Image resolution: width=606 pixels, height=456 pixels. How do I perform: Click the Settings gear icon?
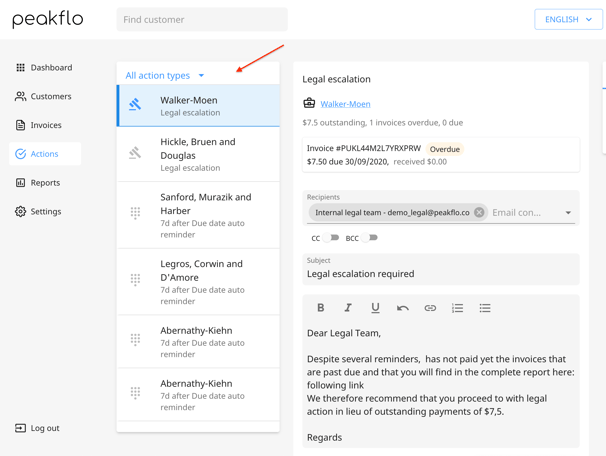[x=20, y=211]
